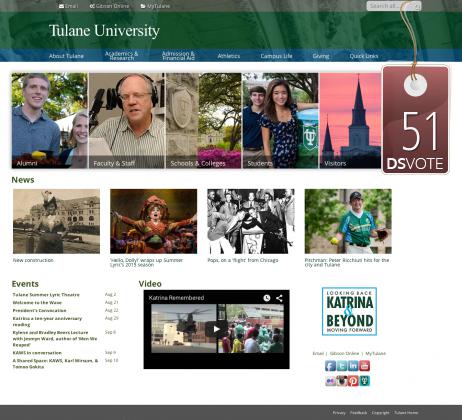Select the Students image tile
This screenshot has height=420, width=462.
tap(280, 120)
